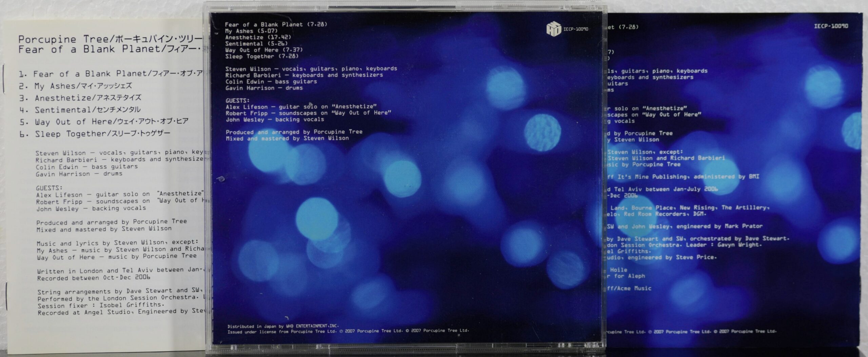Click "Colin Edwin — bass guitars" on white insert

point(87,167)
